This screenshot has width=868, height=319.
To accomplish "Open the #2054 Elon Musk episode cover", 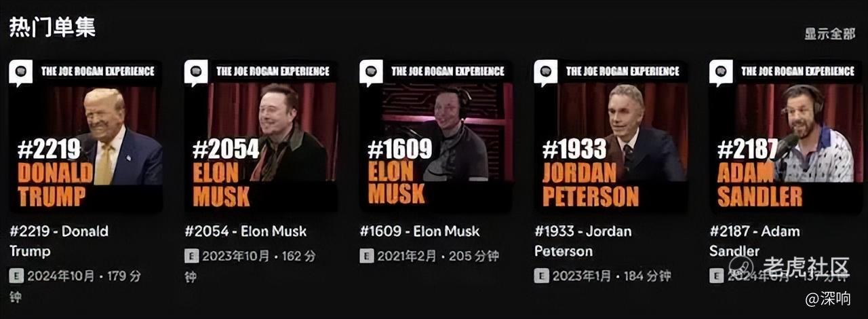I will (x=260, y=136).
